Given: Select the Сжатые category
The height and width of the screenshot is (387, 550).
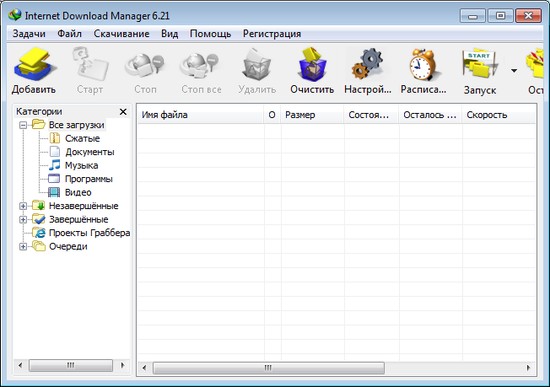Looking at the screenshot, I should 82,138.
